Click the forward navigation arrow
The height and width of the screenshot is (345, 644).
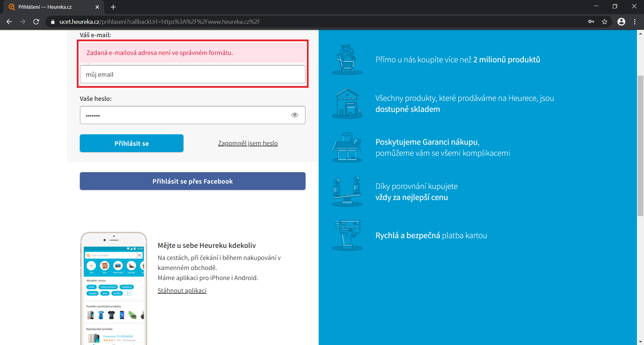pyautogui.click(x=22, y=22)
